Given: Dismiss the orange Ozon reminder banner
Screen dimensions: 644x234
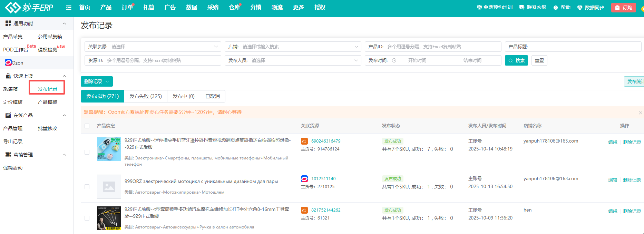Looking at the screenshot, I should (x=640, y=113).
